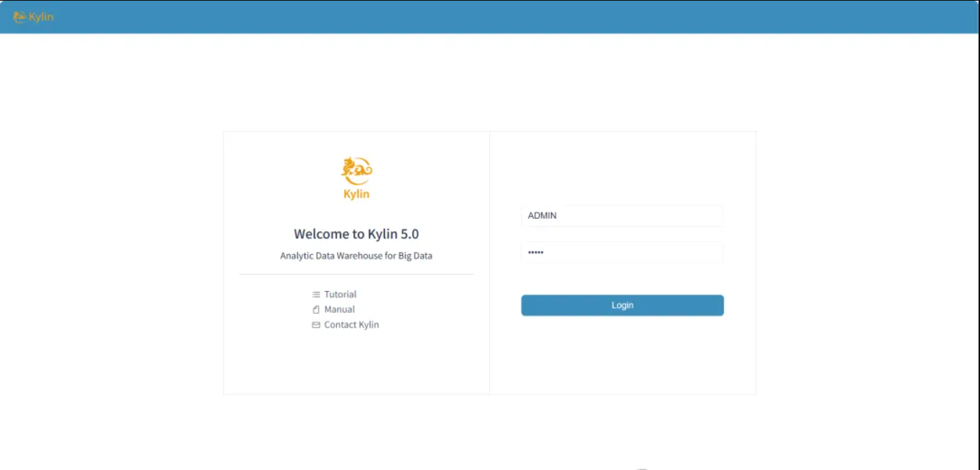Screen dimensions: 980x470
Task: Click the envelope icon beside Contact Kylin
Action: (x=316, y=325)
